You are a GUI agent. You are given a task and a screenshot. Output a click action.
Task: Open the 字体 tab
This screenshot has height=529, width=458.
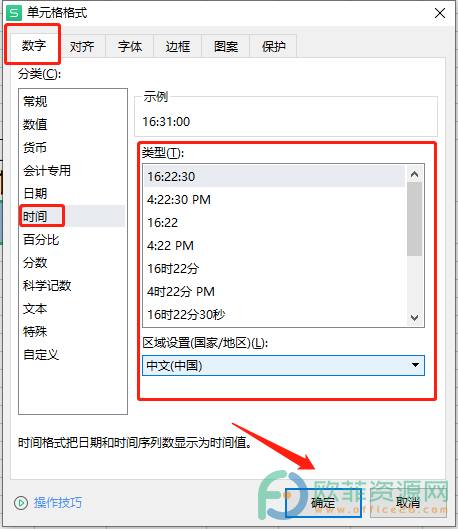tap(130, 46)
